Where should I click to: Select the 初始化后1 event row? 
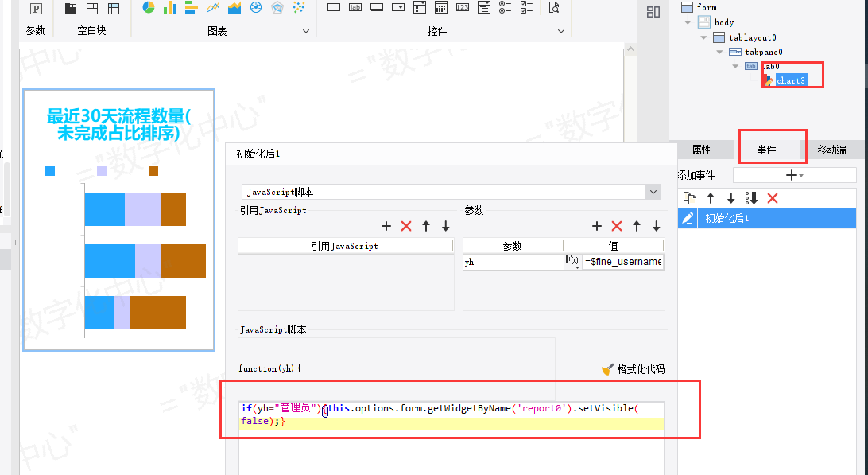(767, 218)
